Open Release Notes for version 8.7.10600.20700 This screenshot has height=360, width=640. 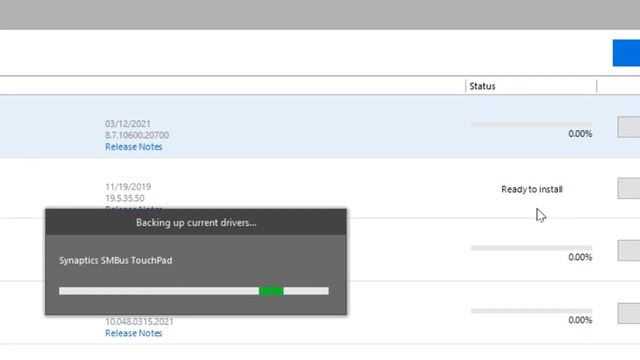pyautogui.click(x=133, y=147)
